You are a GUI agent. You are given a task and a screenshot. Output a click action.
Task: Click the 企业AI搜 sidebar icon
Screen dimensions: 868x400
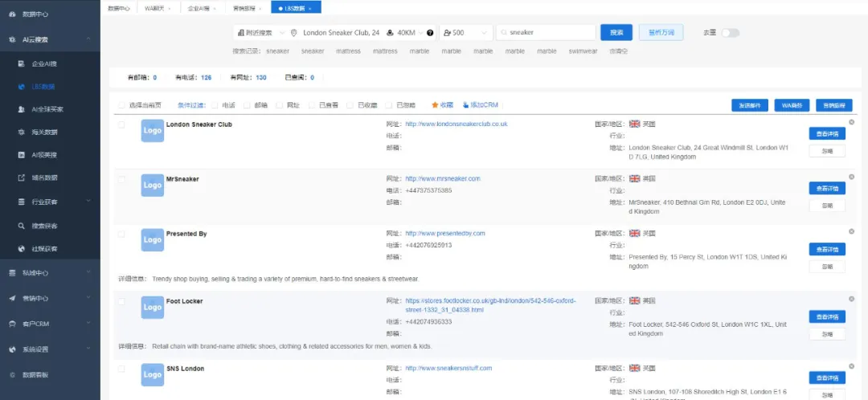pos(21,63)
